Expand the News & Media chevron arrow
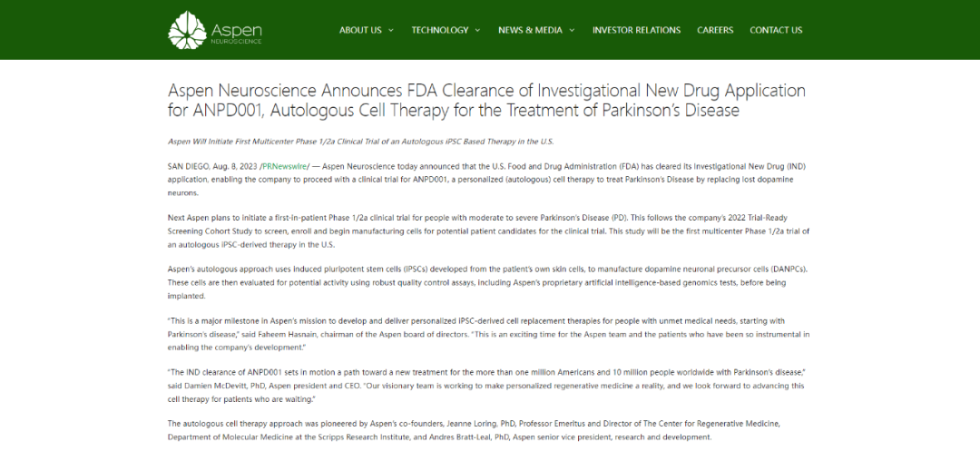This screenshot has width=980, height=451. [572, 30]
